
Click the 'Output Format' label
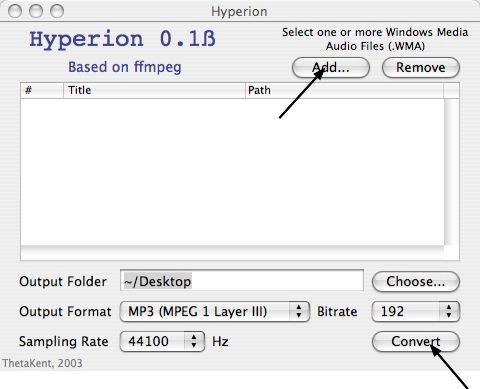click(65, 312)
